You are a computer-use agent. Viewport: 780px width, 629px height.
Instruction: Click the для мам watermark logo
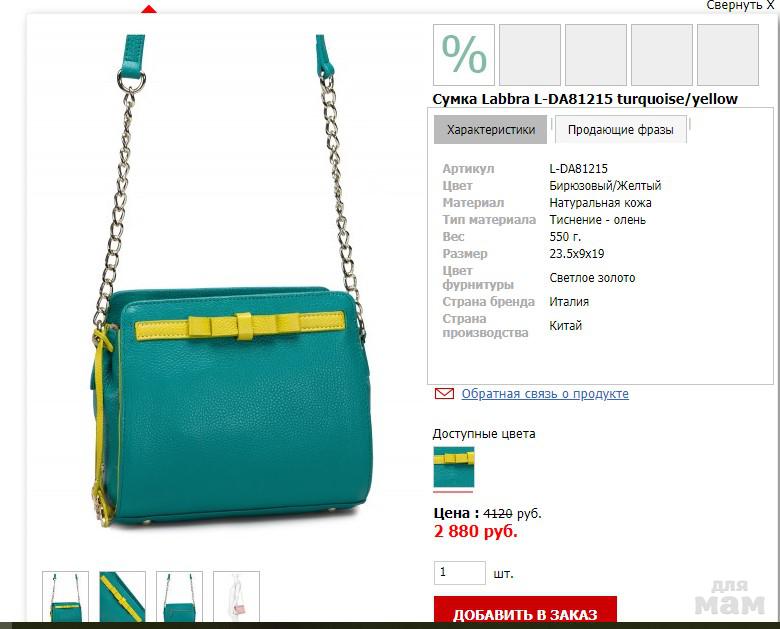click(x=730, y=598)
